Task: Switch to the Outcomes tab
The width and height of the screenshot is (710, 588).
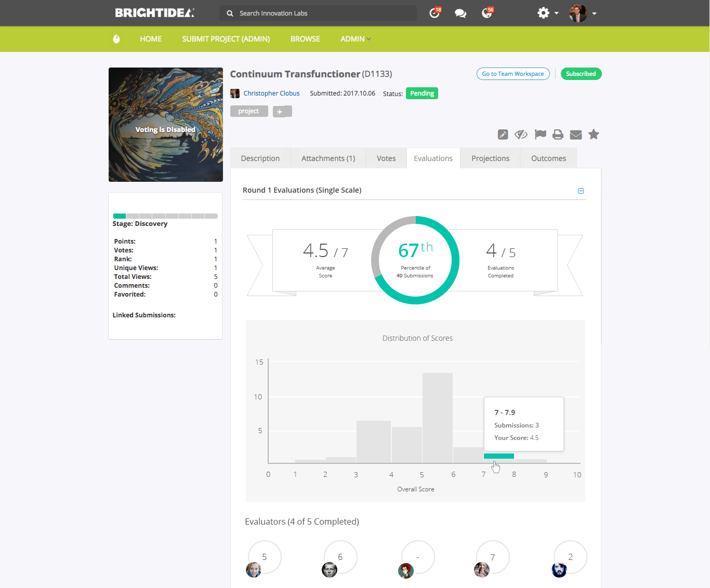Action: point(548,158)
